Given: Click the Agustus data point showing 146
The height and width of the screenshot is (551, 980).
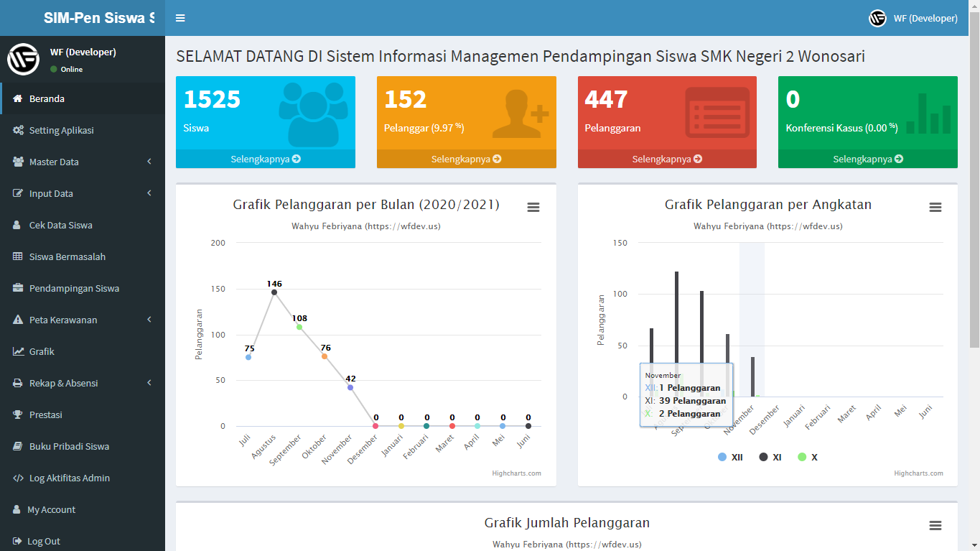Looking at the screenshot, I should [x=274, y=292].
